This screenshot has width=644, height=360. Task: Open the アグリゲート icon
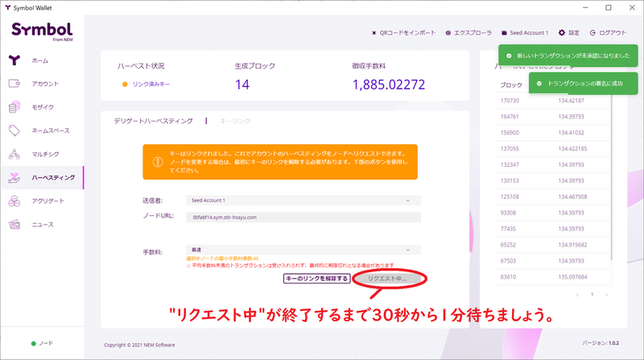point(14,201)
